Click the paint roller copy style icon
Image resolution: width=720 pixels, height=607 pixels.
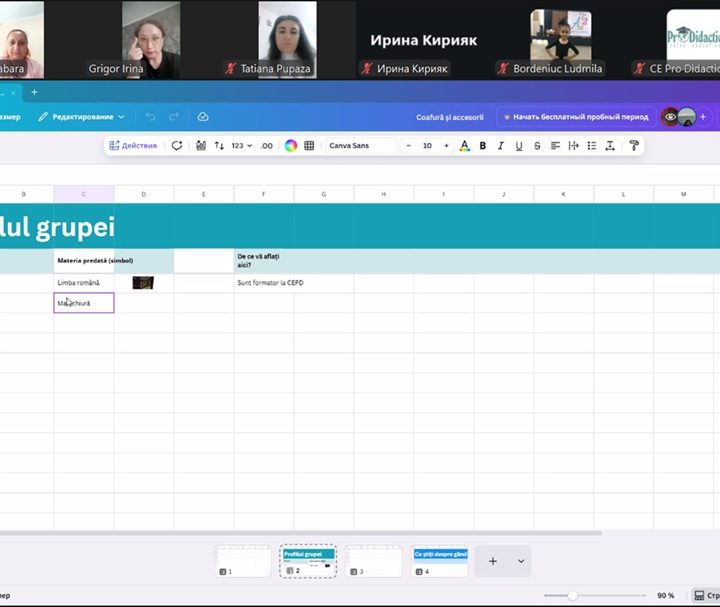(x=633, y=146)
